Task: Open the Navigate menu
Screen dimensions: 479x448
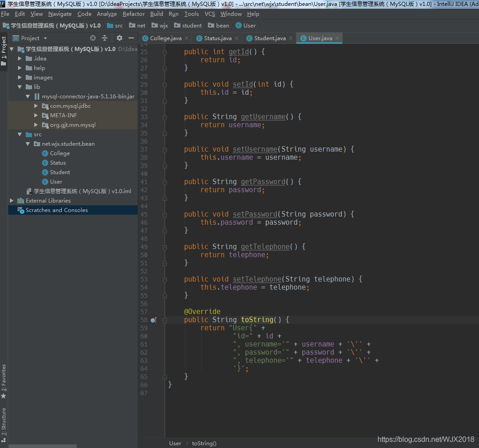Action: [60, 14]
